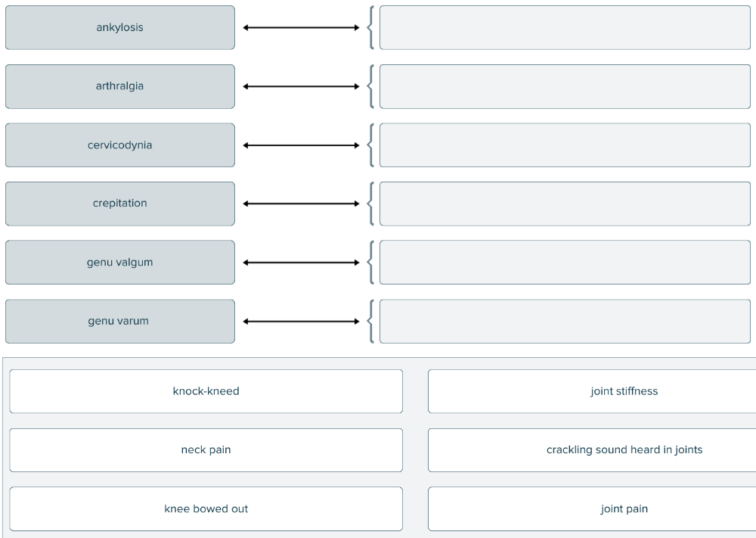This screenshot has height=538, width=756.
Task: Select the arthralgia term box
Action: click(119, 86)
